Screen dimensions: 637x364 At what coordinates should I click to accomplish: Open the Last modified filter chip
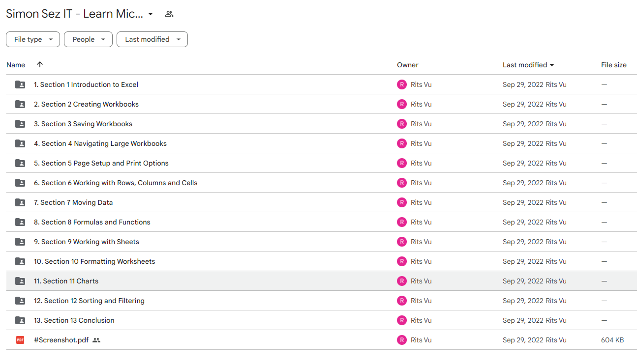152,39
